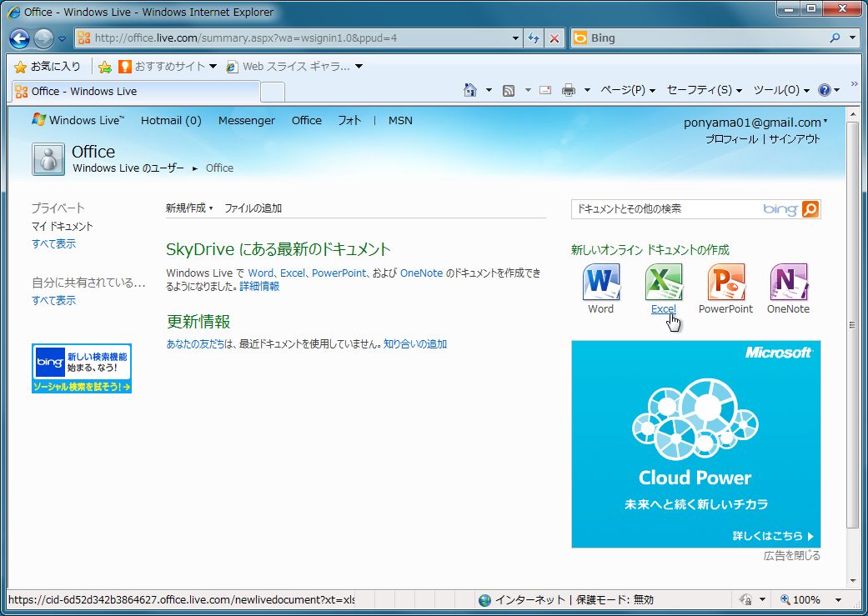Image resolution: width=868 pixels, height=616 pixels.
Task: Click the Bing search magnifier in toolbar
Action: pos(835,38)
